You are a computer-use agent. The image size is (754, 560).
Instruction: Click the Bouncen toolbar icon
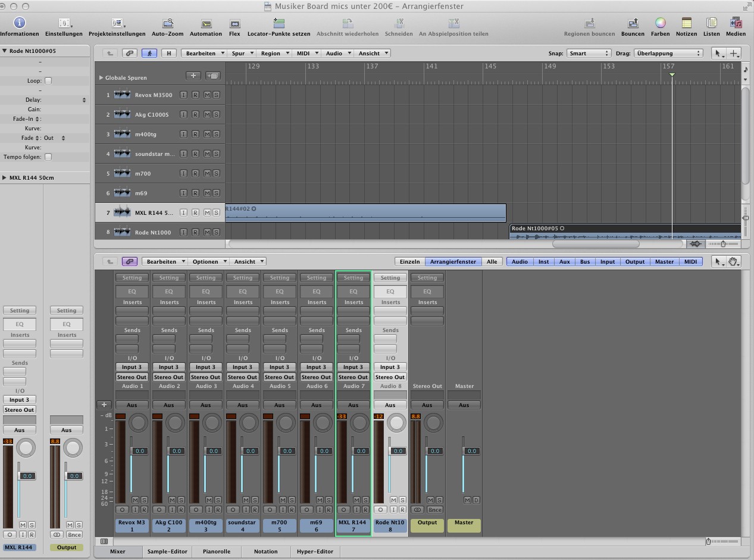point(633,23)
